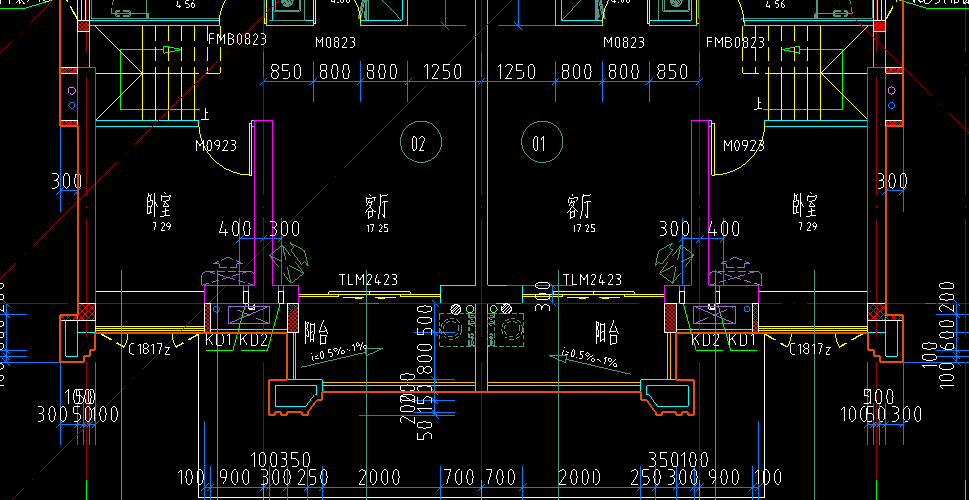Click the 7 29 area value in unit 02

pyautogui.click(x=162, y=227)
